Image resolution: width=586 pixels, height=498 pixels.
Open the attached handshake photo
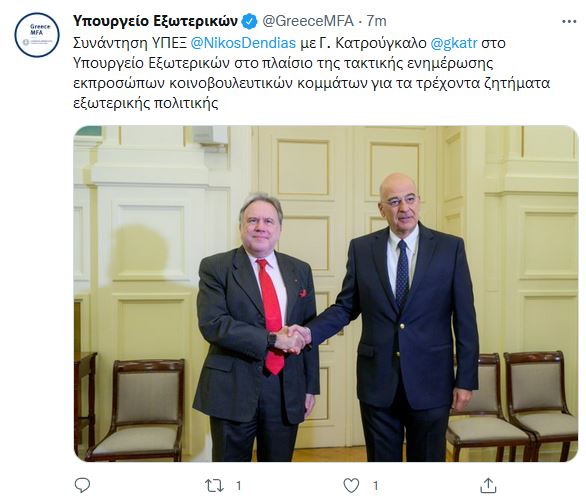point(326,293)
